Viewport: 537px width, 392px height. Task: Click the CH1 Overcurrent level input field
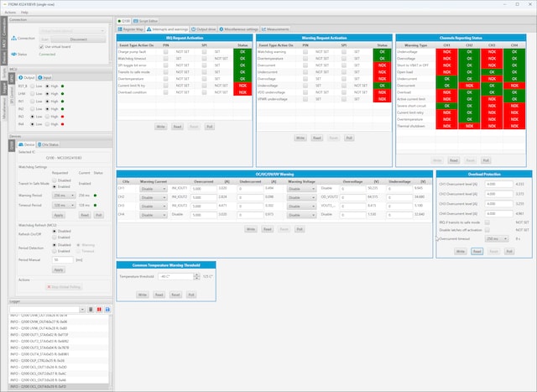click(x=500, y=183)
